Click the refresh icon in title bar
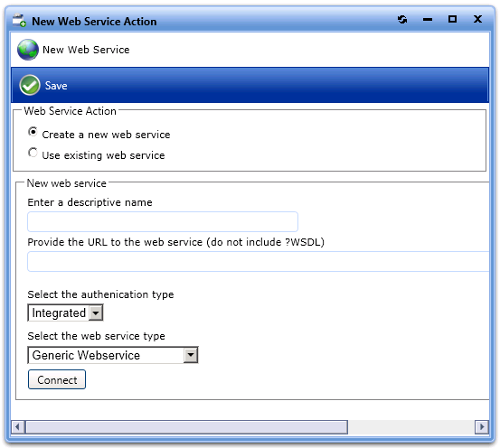The image size is (500, 448). tap(402, 20)
